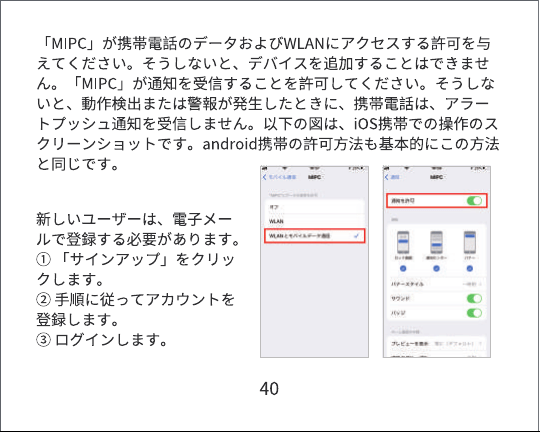Click the text '② 手順に従ってアカウントを'
540x432 pixels.
135,299
